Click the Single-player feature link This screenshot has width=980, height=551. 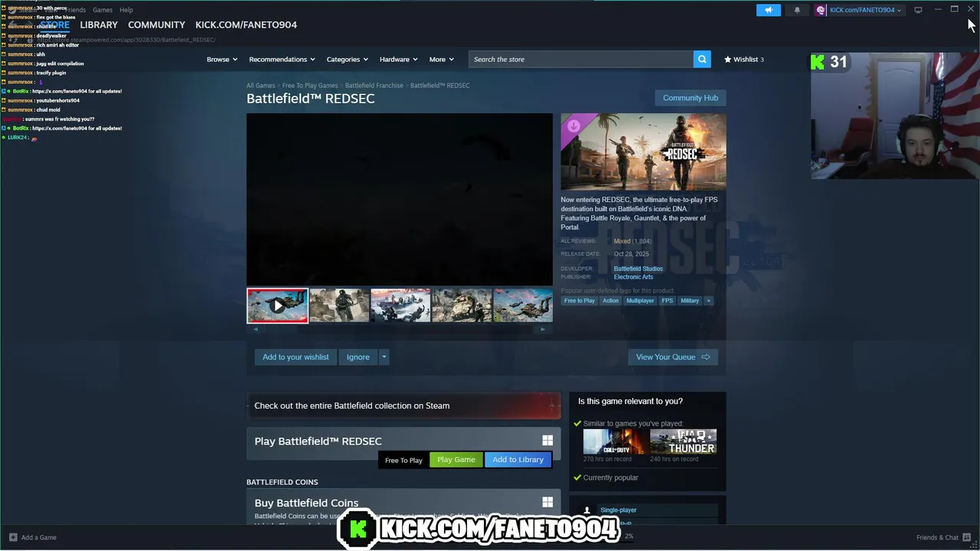619,510
